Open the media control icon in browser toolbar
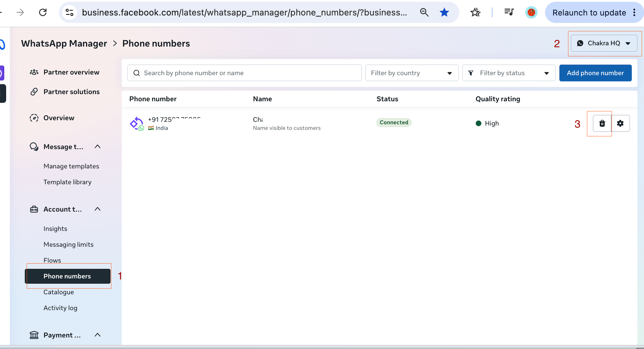The height and width of the screenshot is (349, 644). [x=509, y=12]
